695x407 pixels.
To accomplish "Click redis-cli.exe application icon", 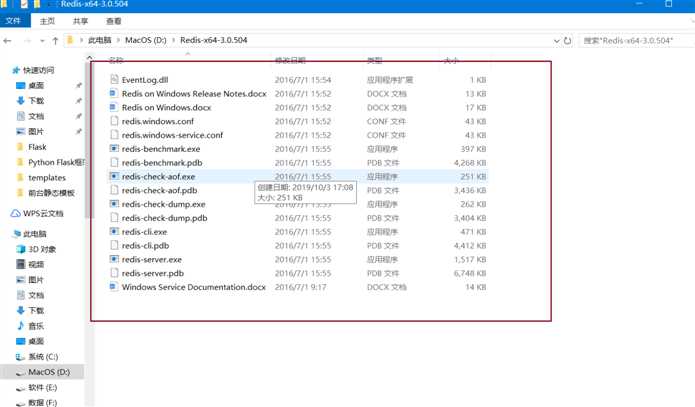I will (114, 231).
